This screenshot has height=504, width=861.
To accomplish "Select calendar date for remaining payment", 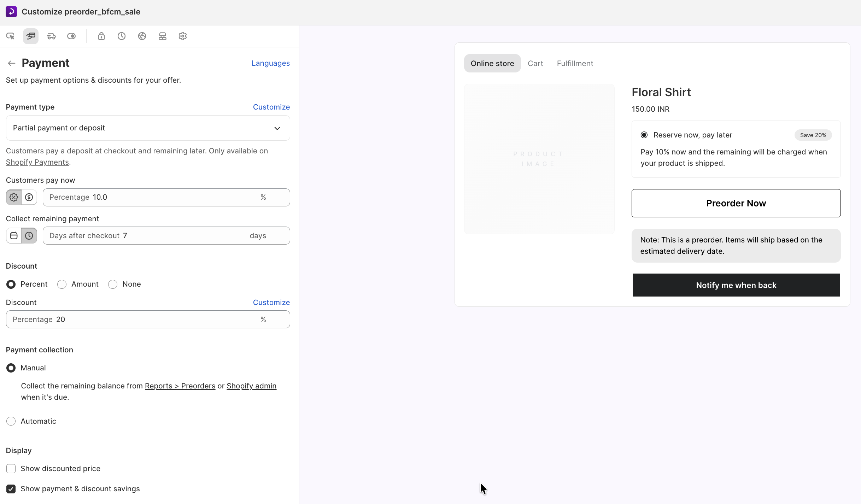I will (x=14, y=236).
